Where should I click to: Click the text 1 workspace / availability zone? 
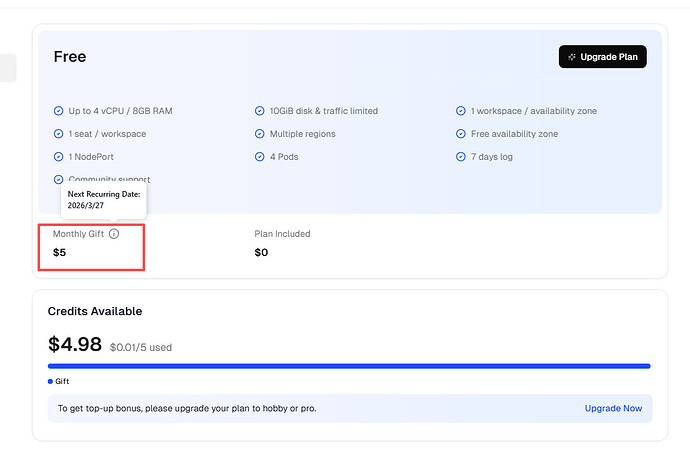coord(534,111)
